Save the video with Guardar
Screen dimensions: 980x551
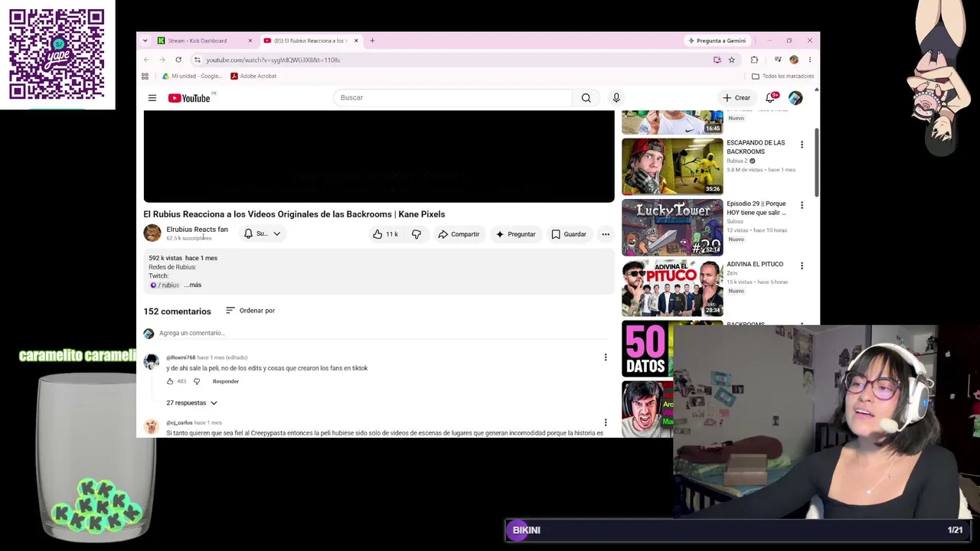569,234
